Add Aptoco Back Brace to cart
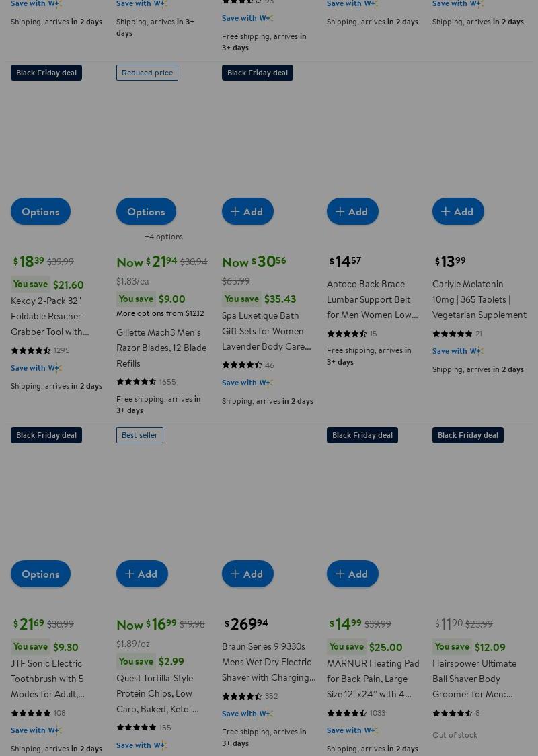 (352, 211)
